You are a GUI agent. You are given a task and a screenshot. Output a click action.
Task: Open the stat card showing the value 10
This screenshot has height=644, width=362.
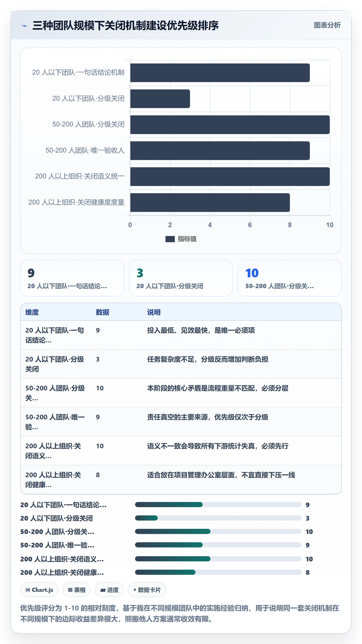click(x=290, y=278)
